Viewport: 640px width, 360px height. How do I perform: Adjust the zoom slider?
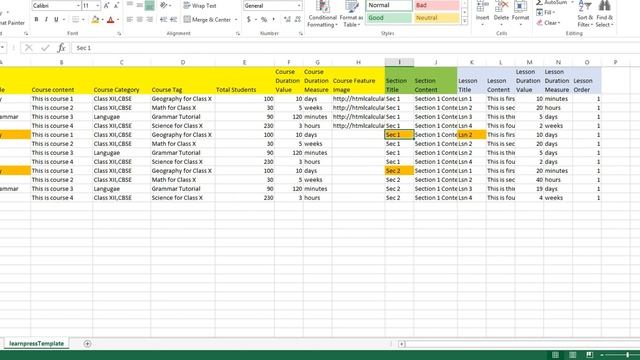[628, 355]
